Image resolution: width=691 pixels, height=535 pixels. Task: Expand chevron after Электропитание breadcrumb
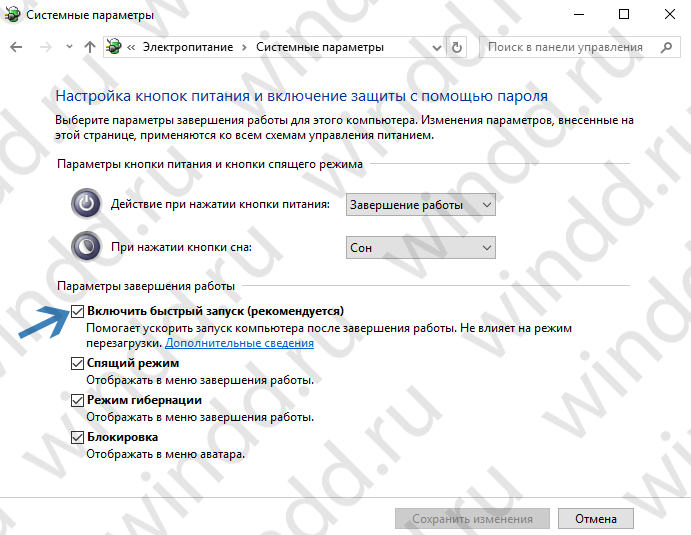tap(245, 47)
